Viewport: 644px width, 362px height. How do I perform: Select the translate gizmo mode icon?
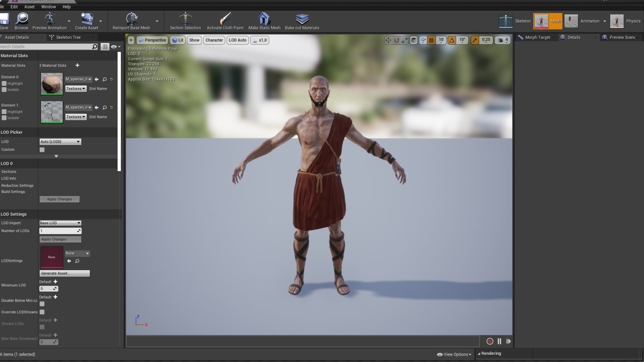(388, 40)
